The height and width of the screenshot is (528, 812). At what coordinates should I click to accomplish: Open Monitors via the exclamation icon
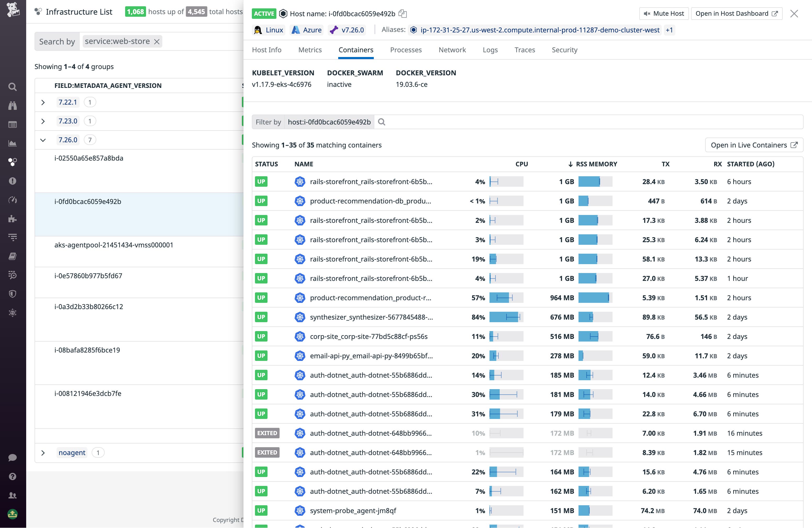13,181
